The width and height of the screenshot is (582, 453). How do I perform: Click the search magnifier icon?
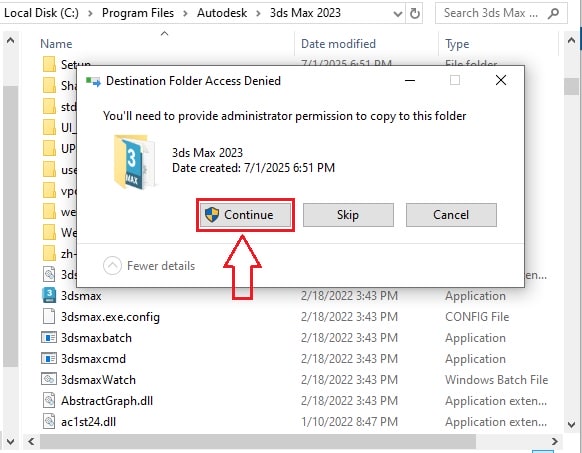(x=553, y=14)
